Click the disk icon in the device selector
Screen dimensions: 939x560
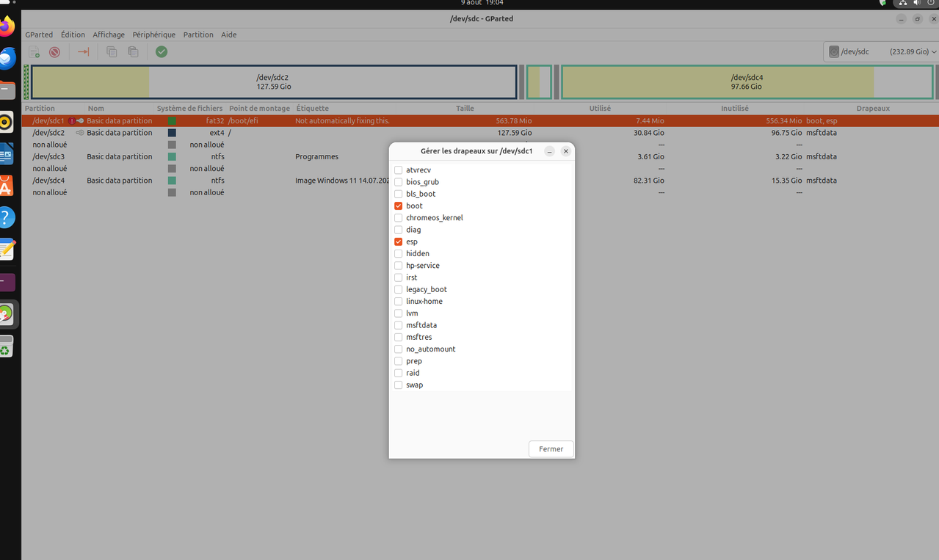pyautogui.click(x=834, y=52)
